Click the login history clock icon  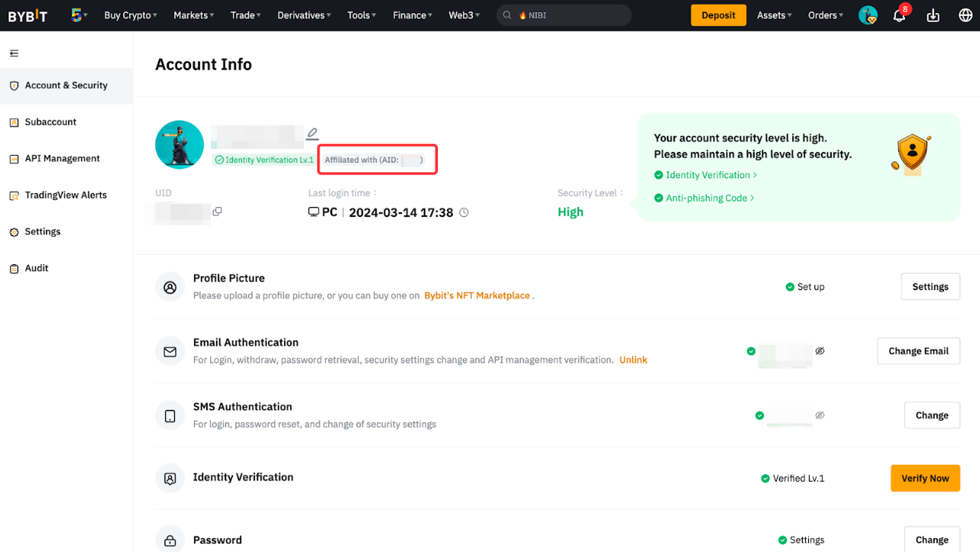464,212
